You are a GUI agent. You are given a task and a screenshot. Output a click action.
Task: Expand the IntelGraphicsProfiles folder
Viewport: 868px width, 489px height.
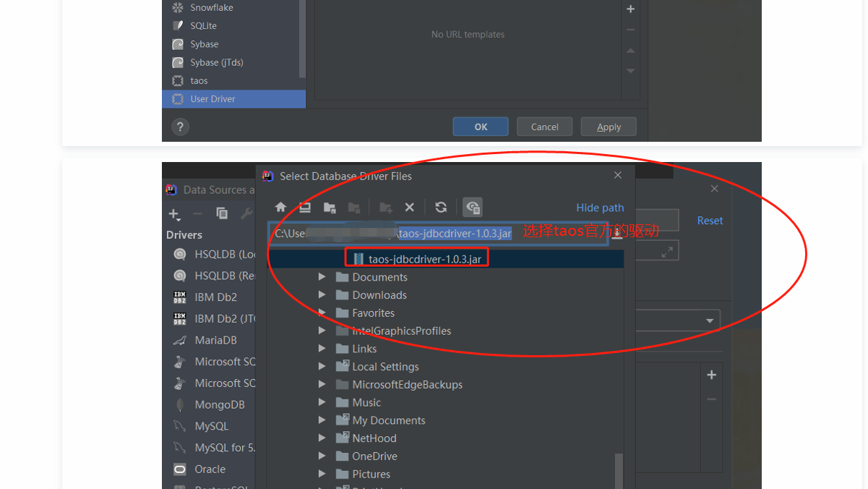pyautogui.click(x=322, y=331)
